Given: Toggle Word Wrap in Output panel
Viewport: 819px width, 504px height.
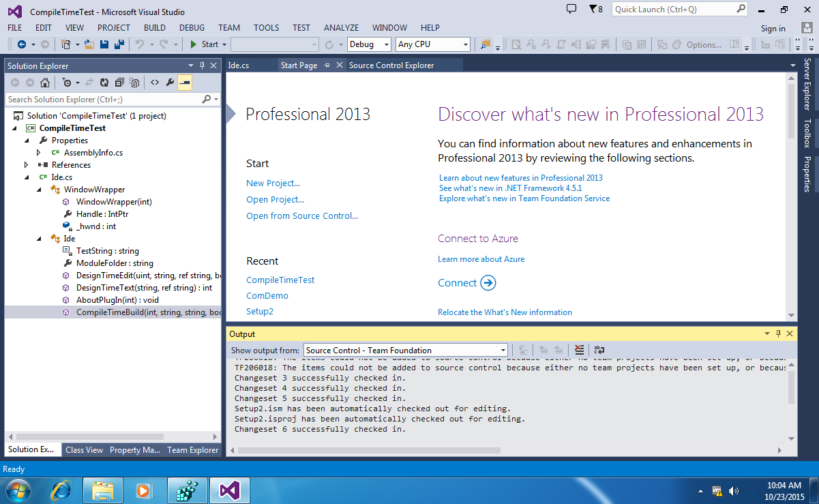Looking at the screenshot, I should 599,350.
